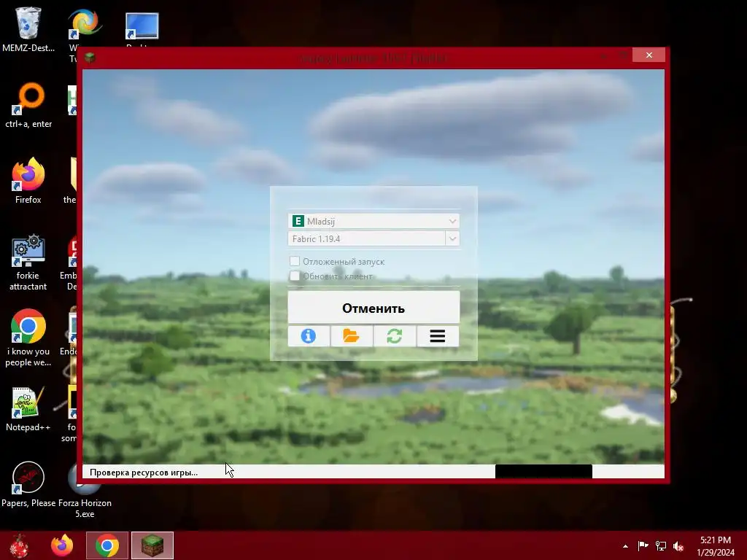Toggle the Отложенный запуск checkbox
Screen dimensions: 747x560
[x=295, y=262]
